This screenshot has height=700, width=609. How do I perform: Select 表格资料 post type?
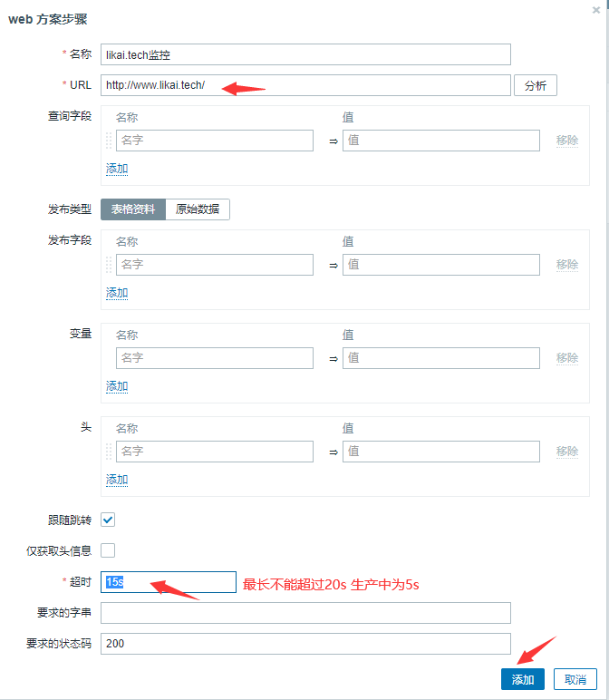click(133, 209)
